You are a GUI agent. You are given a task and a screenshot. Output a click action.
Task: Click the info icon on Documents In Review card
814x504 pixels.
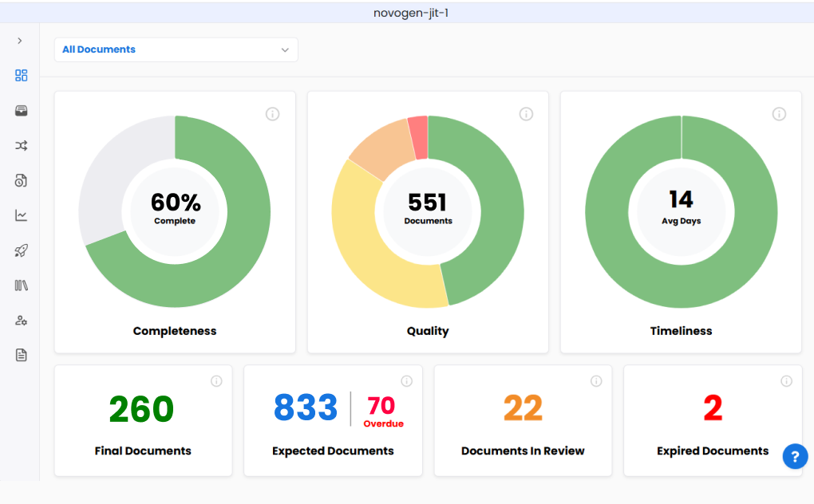[596, 381]
